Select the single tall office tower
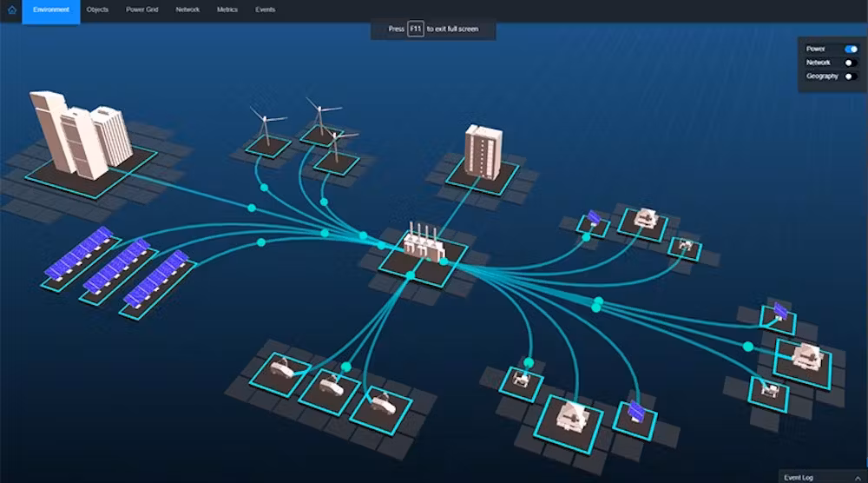Image resolution: width=868 pixels, height=483 pixels. (483, 151)
